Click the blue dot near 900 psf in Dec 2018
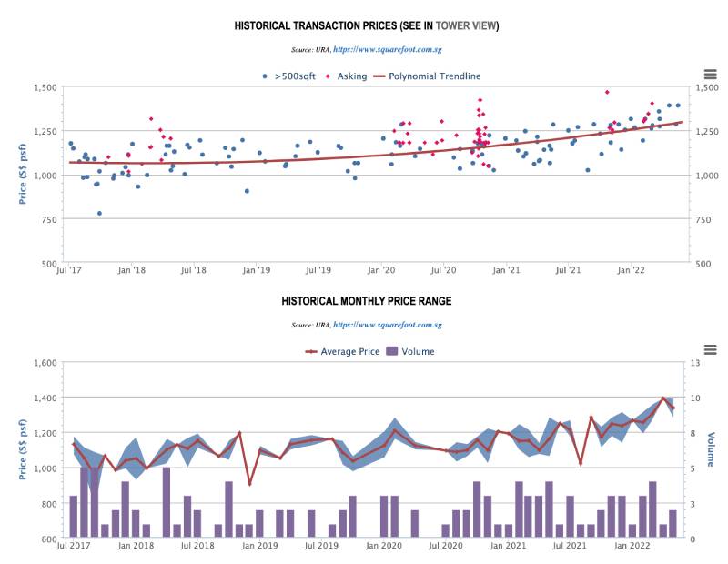 [247, 191]
